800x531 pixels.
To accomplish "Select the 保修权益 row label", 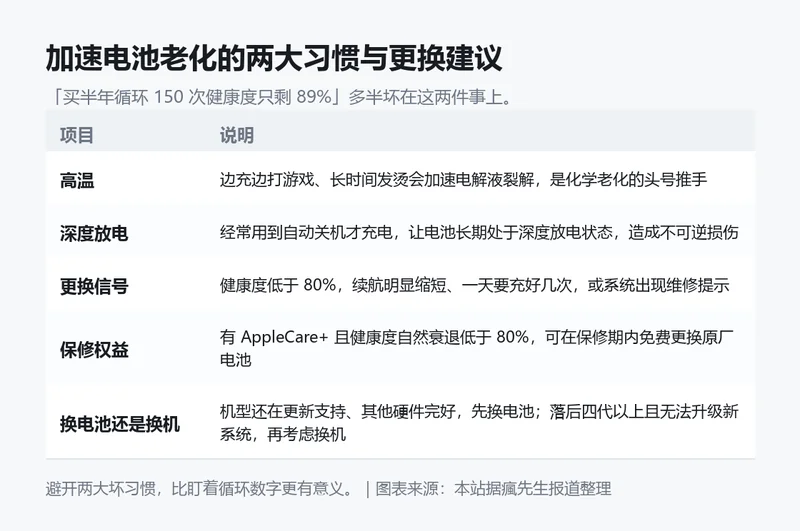I will point(94,350).
